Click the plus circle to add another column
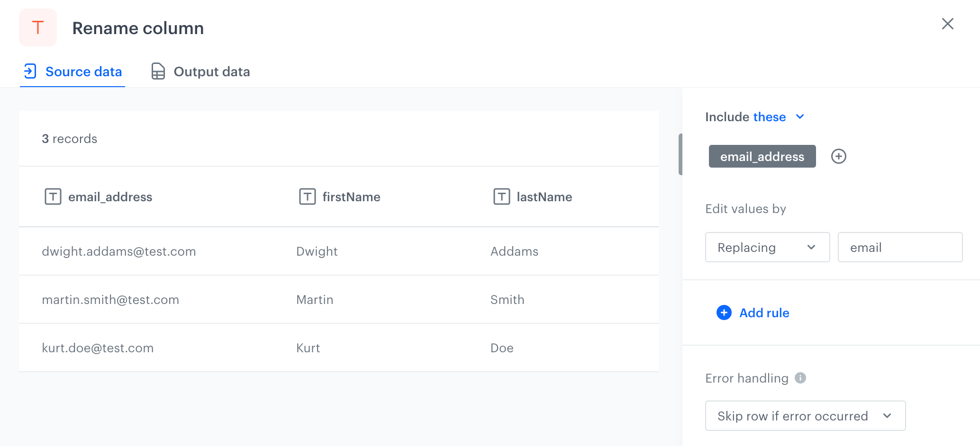980x446 pixels. (838, 156)
